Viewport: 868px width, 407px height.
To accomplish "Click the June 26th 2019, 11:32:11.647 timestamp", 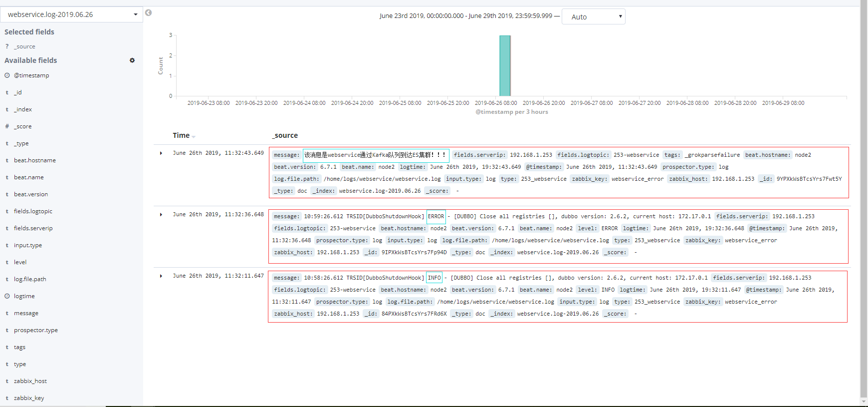I will (218, 276).
